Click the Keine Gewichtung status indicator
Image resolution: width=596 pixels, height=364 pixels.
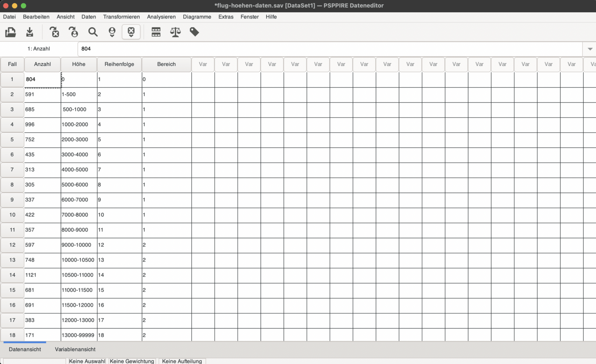point(132,361)
